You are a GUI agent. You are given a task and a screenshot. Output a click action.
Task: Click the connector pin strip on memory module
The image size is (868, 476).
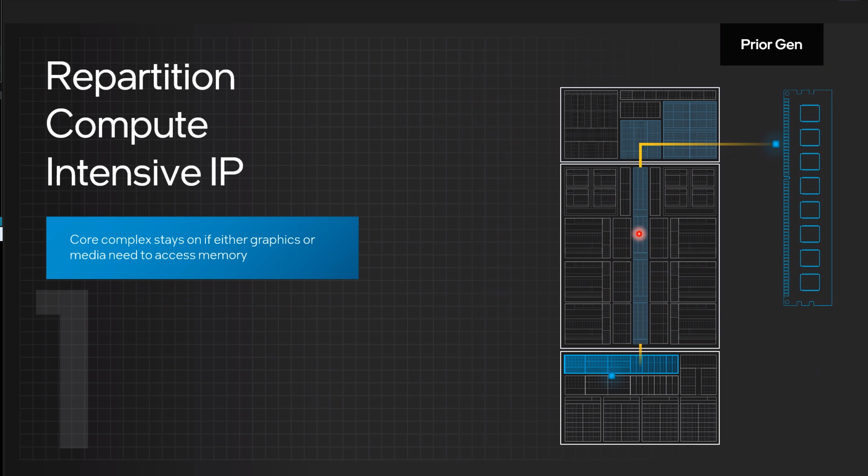point(786,197)
